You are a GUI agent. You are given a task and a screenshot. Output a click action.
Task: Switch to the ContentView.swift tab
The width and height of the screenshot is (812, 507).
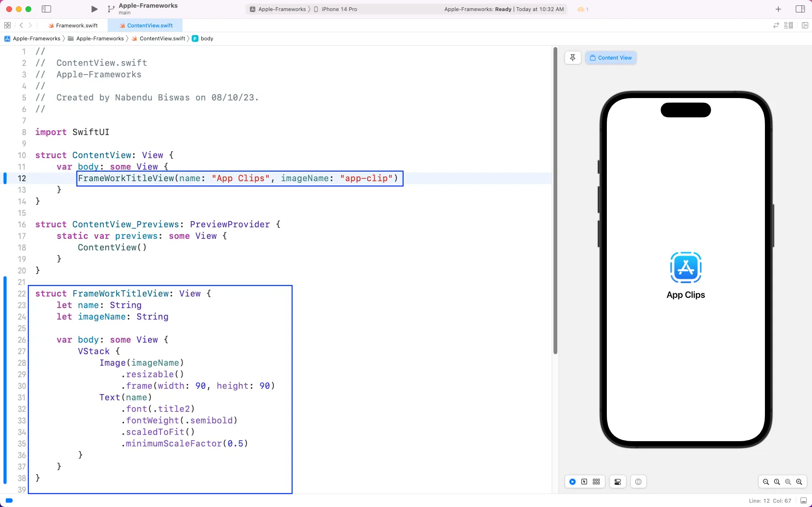coord(146,25)
